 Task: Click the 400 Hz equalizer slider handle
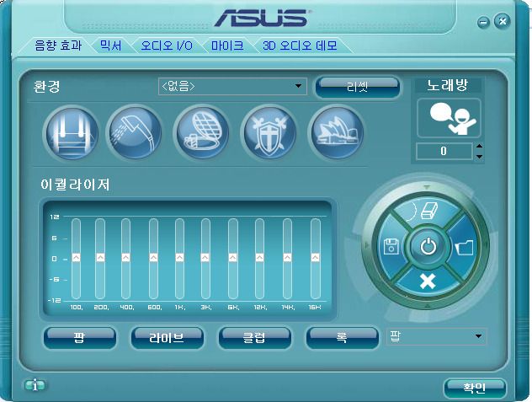coord(126,257)
